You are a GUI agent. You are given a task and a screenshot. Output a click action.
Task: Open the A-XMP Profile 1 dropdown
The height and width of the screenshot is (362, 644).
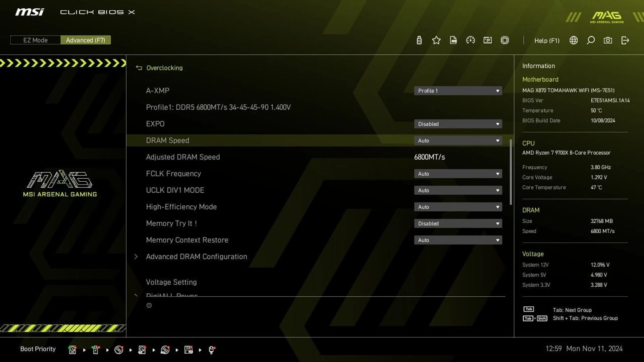click(x=458, y=91)
